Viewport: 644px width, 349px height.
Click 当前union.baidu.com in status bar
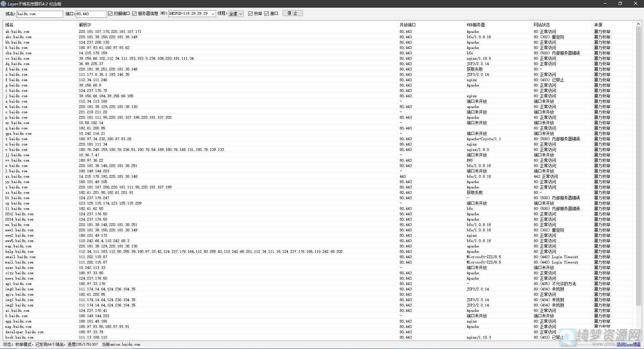tap(121, 344)
